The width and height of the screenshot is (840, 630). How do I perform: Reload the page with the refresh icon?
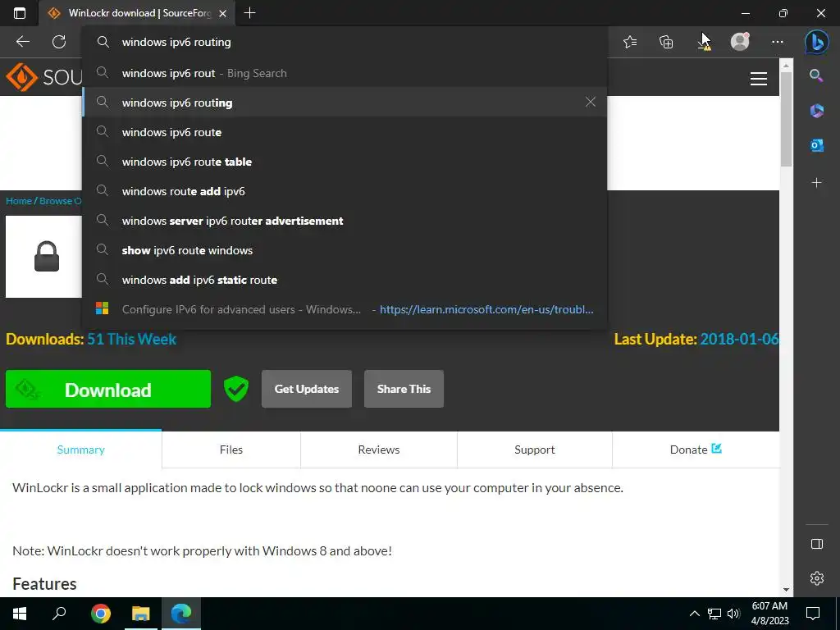(x=59, y=42)
